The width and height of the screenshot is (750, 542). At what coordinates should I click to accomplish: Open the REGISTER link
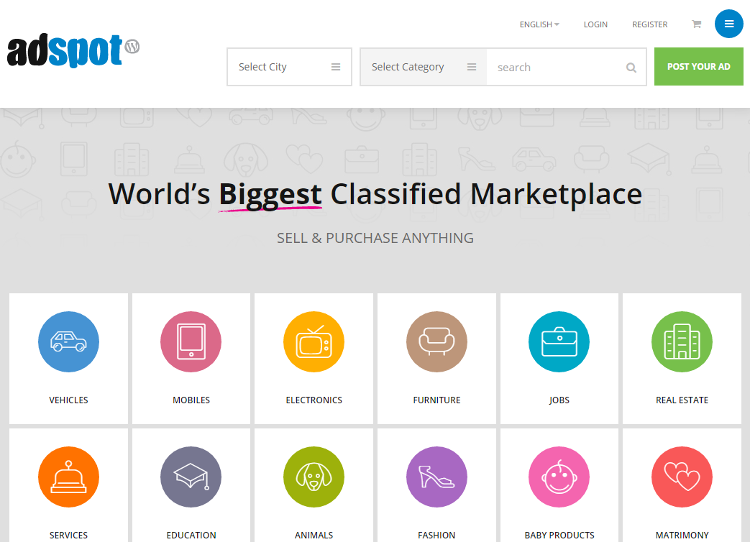pyautogui.click(x=650, y=24)
